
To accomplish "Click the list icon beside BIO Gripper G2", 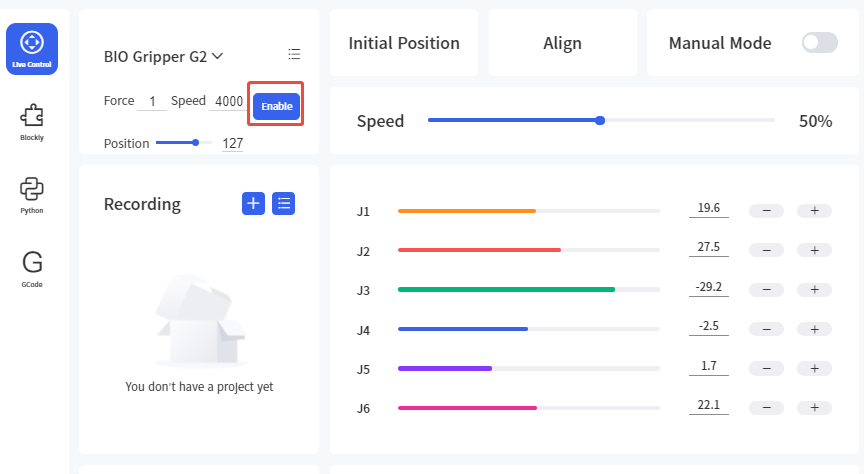I will [294, 54].
